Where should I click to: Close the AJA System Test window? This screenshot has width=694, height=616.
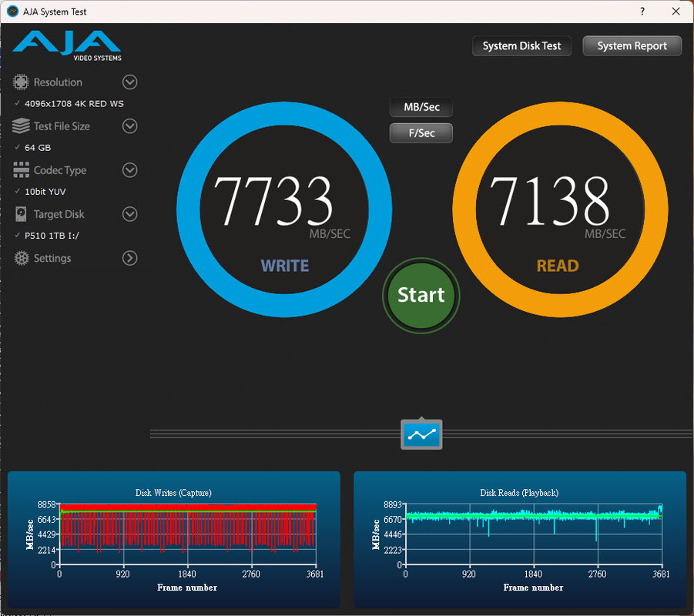676,12
